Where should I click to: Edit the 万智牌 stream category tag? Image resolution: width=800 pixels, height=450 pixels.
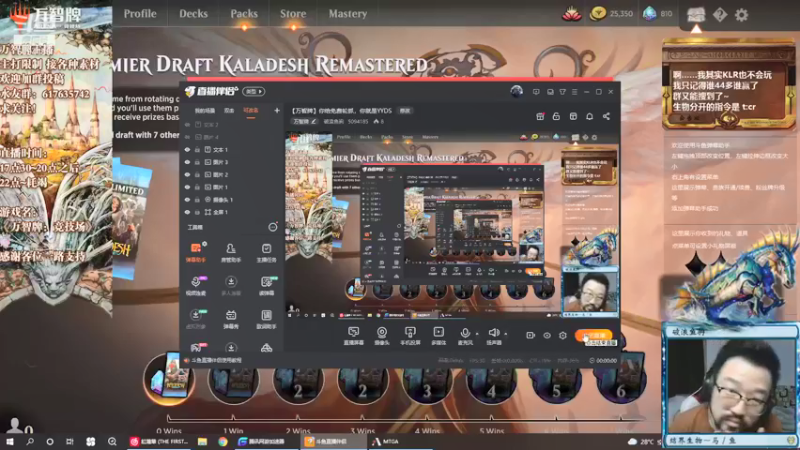click(305, 121)
